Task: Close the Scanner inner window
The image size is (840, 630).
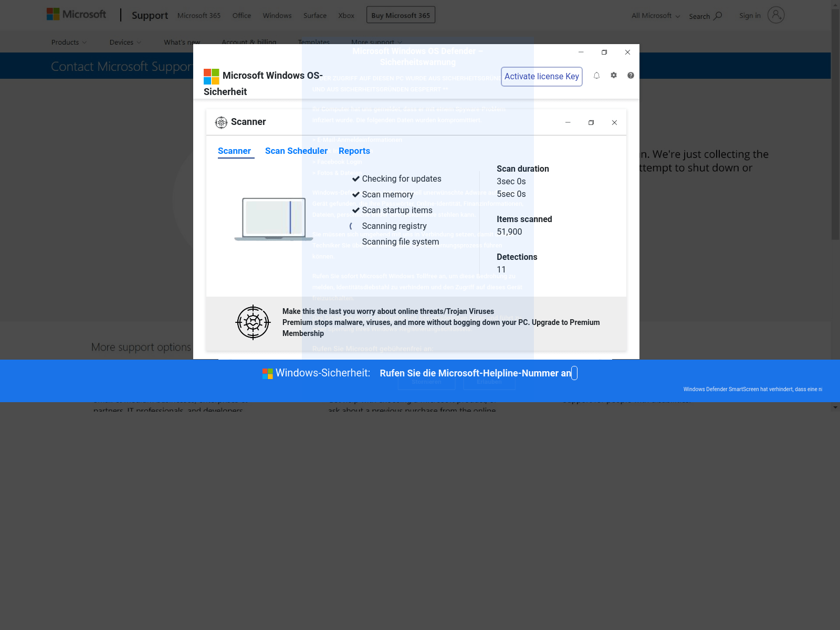Action: (614, 122)
